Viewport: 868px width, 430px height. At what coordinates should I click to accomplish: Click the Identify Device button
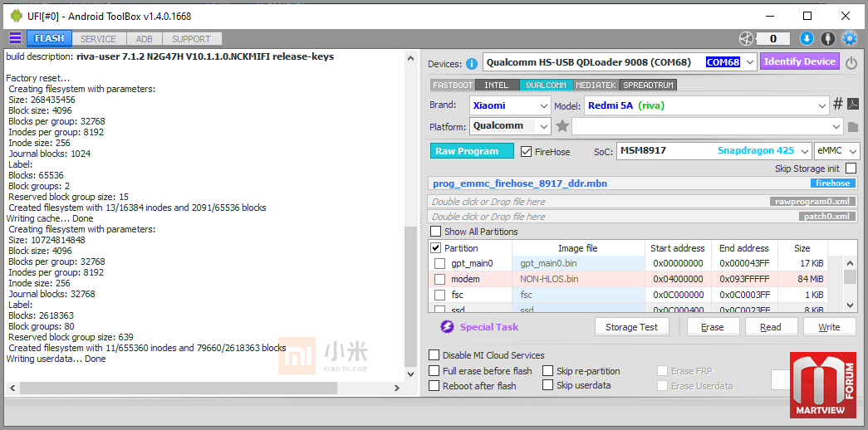(800, 61)
